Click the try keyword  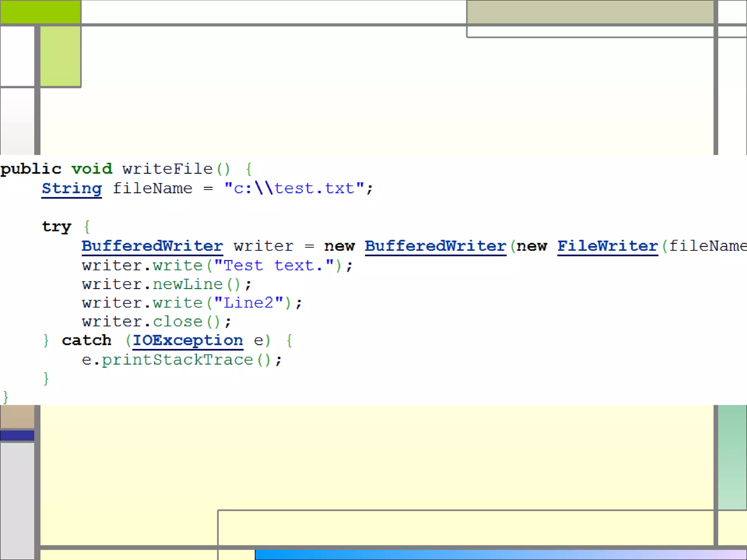coord(57,227)
